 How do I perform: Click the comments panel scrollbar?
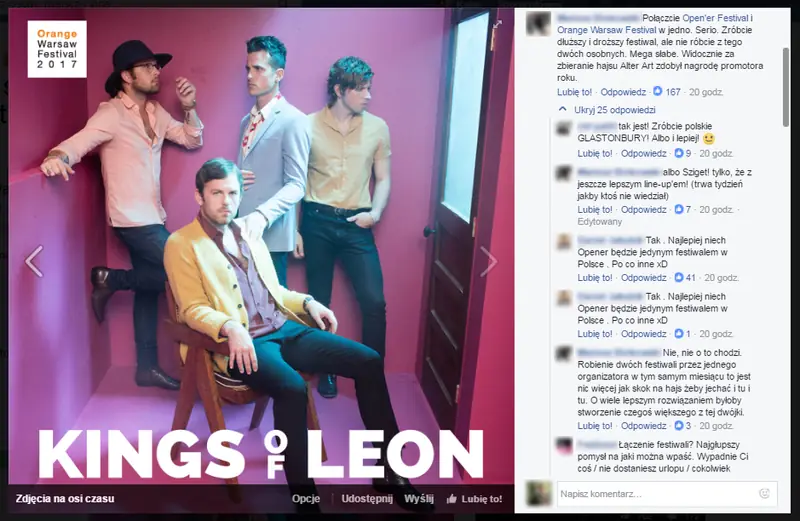(x=786, y=87)
